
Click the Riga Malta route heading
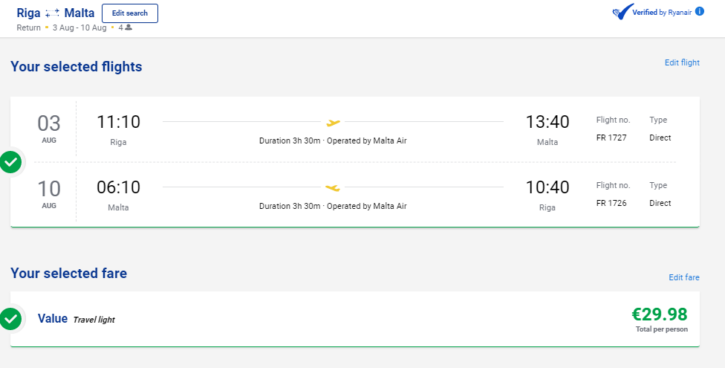55,13
